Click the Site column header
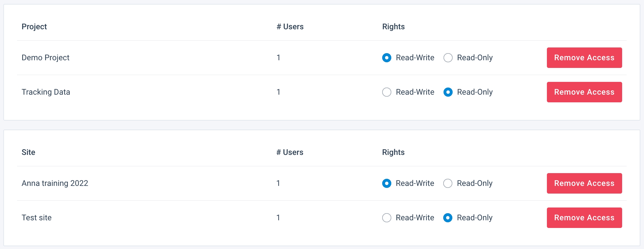 coord(28,152)
